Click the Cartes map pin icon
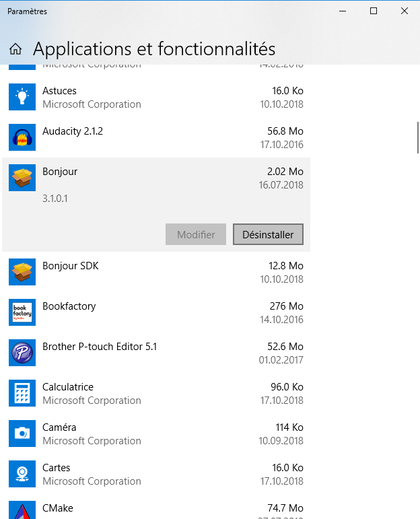The height and width of the screenshot is (519, 420). (x=22, y=474)
